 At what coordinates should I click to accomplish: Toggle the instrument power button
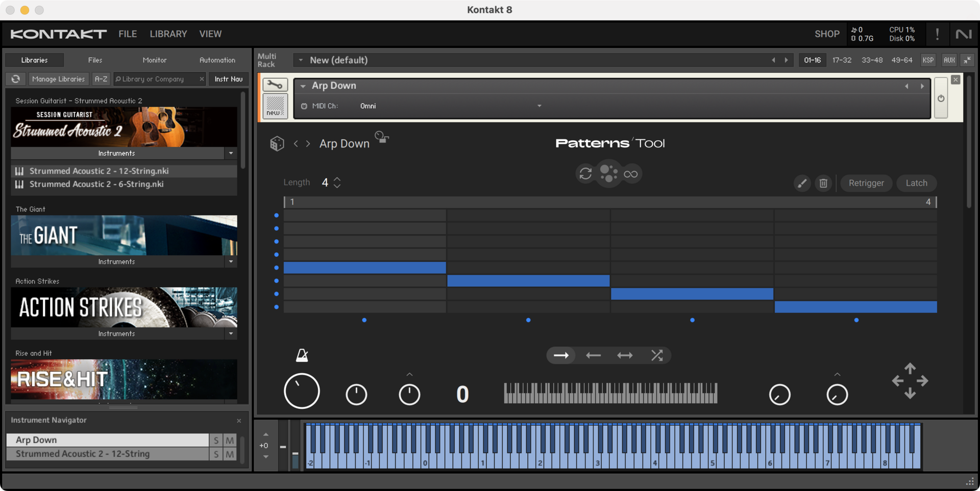941,98
